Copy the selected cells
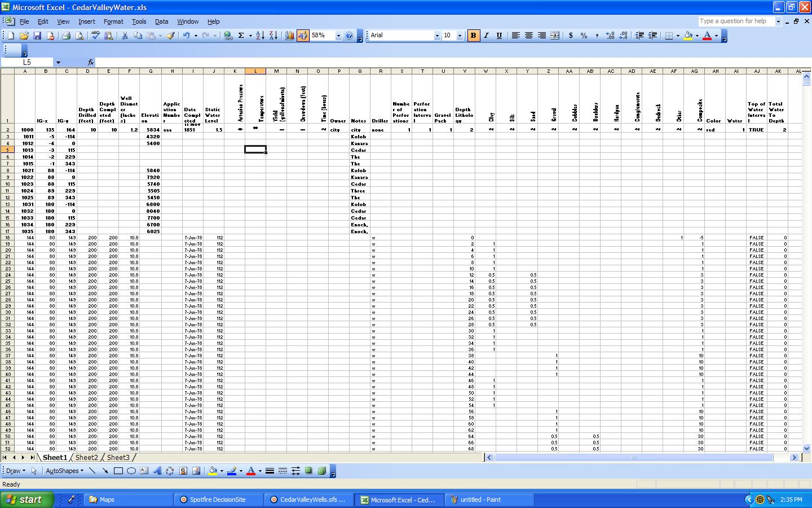The width and height of the screenshot is (812, 508). pyautogui.click(x=138, y=36)
